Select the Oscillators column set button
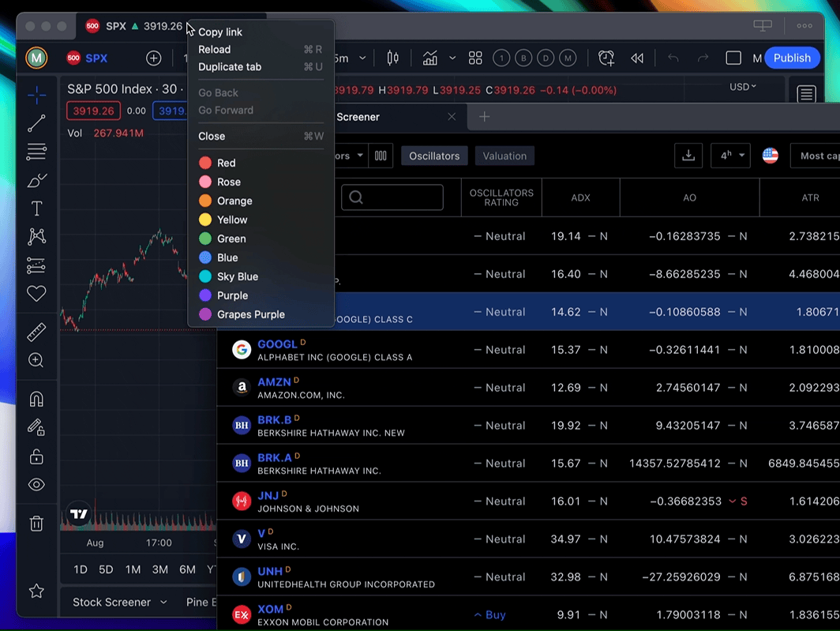 click(x=434, y=156)
